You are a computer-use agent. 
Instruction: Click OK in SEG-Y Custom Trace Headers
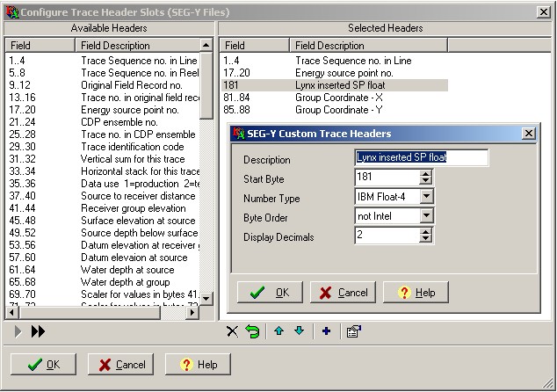click(x=270, y=293)
